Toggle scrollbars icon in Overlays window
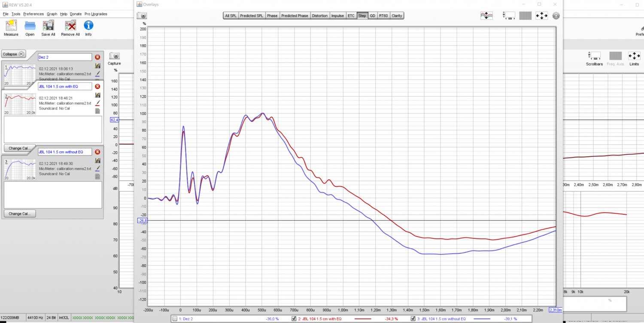 pyautogui.click(x=509, y=16)
